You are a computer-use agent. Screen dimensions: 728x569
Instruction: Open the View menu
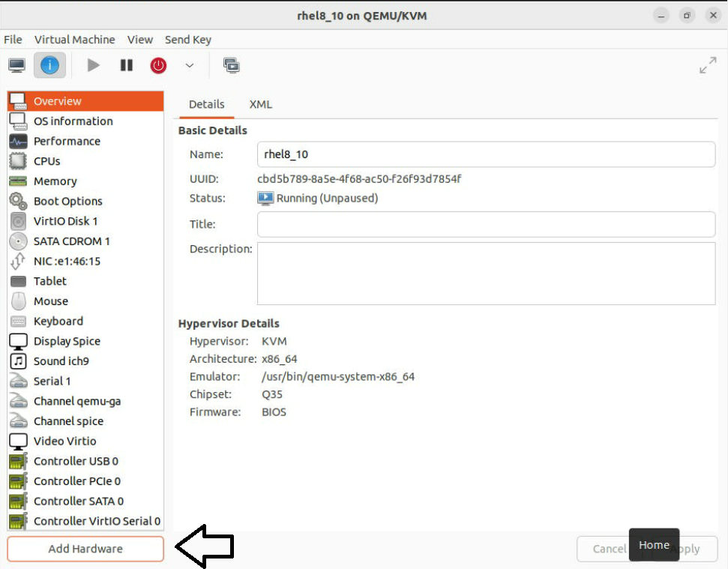(x=140, y=40)
